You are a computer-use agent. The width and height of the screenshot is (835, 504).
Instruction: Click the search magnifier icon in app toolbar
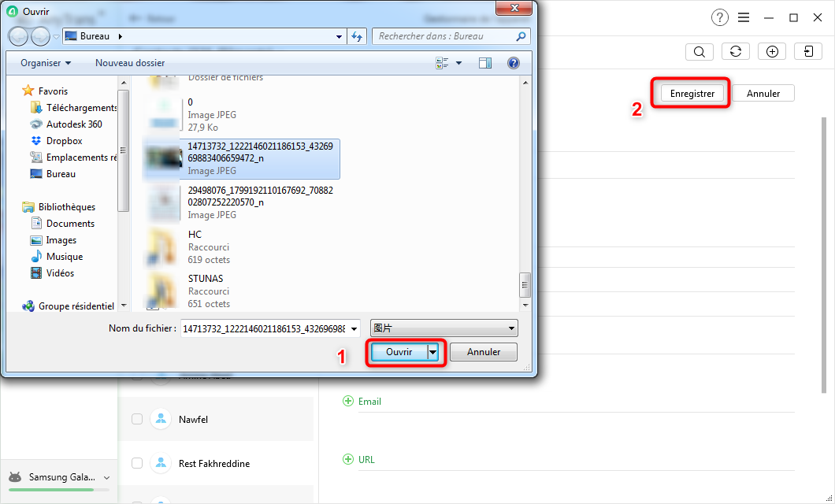699,52
